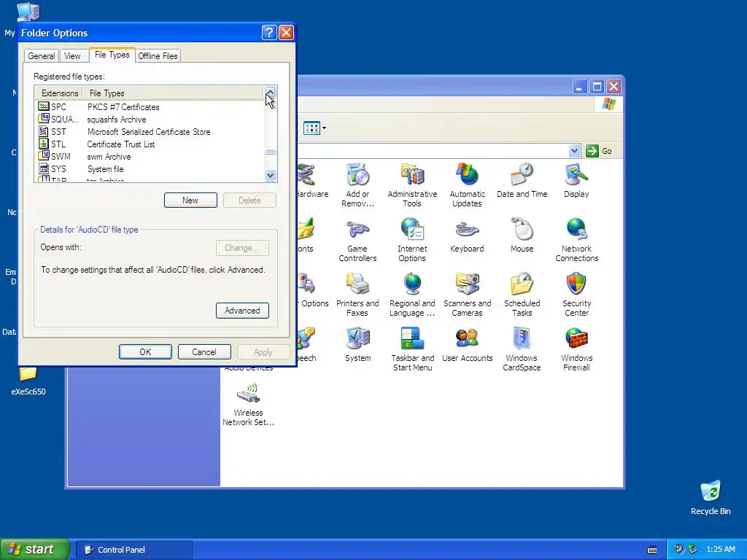Click the Go button in Control Panel
This screenshot has height=560, width=747.
click(x=598, y=151)
